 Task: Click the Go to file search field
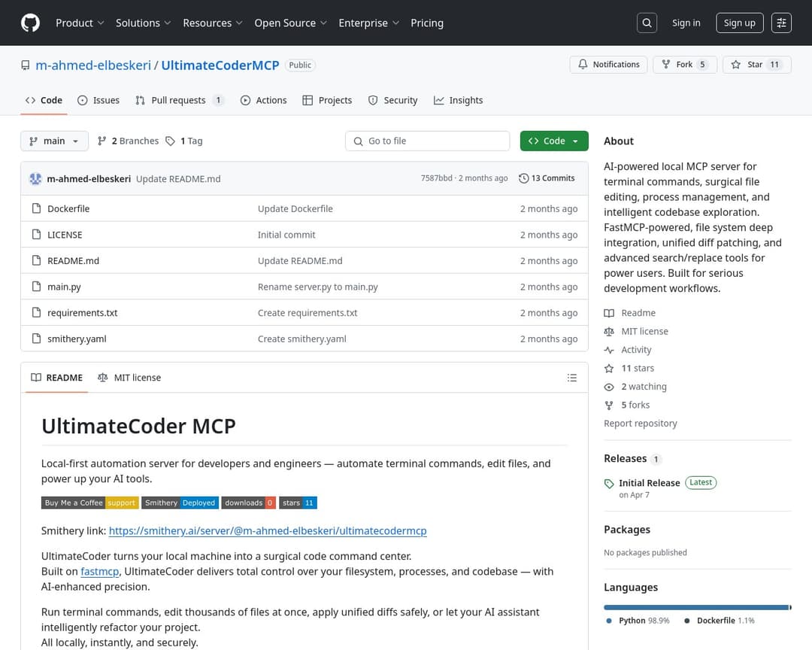(x=427, y=141)
